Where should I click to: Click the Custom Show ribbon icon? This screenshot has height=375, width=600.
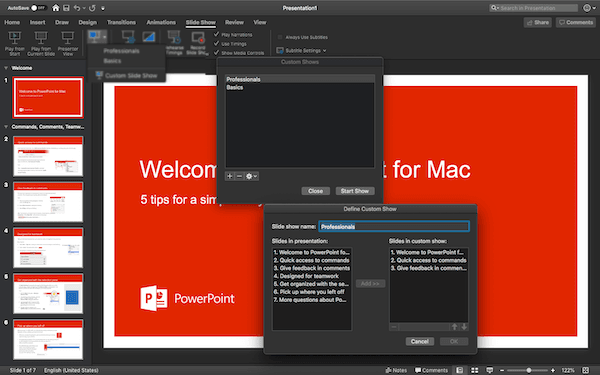tap(94, 36)
